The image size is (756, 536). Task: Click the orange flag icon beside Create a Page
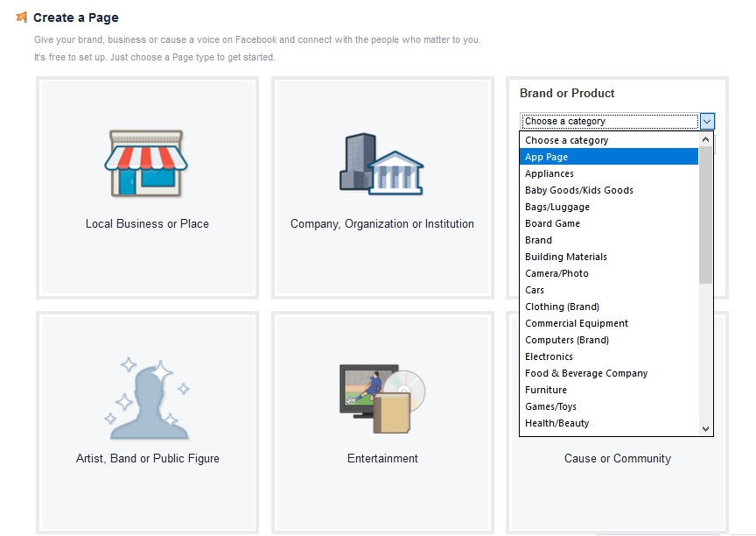(21, 18)
